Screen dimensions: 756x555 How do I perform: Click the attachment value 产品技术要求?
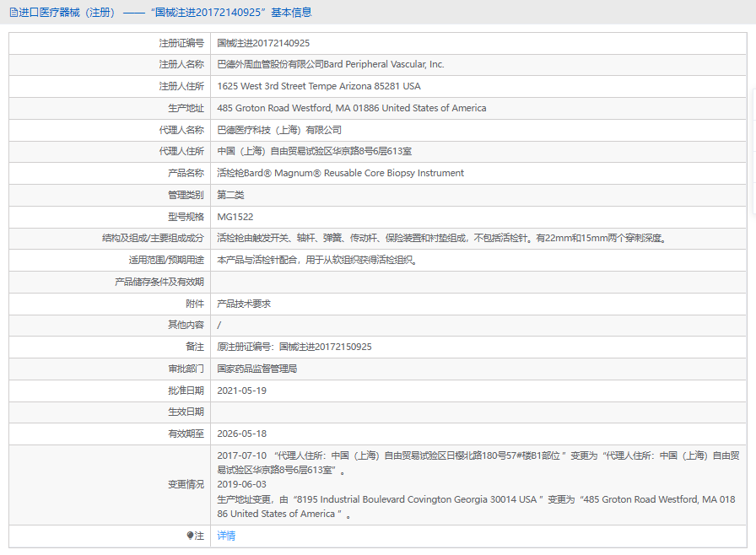click(244, 304)
